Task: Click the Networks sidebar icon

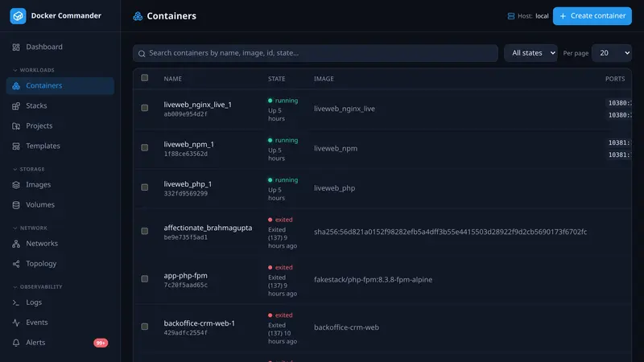Action: (x=16, y=244)
